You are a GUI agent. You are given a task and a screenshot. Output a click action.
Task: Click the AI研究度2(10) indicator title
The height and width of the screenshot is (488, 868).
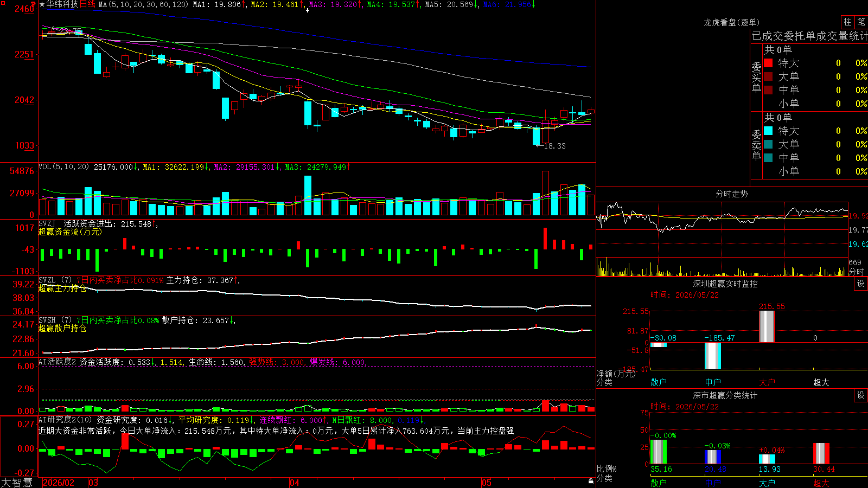coord(65,420)
